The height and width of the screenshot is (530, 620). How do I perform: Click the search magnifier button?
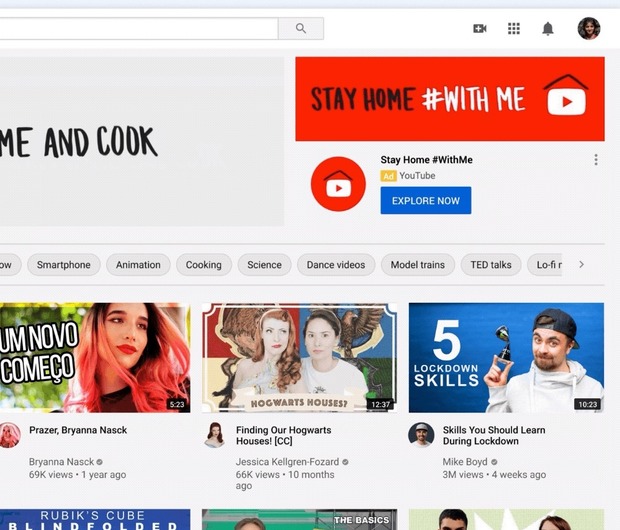pos(301,28)
